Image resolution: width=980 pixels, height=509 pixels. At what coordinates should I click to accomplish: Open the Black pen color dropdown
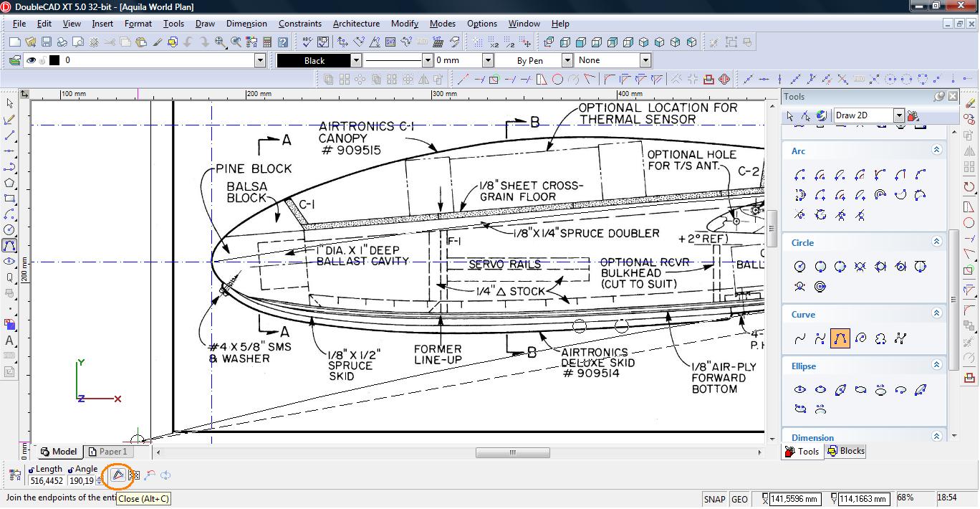[x=356, y=60]
